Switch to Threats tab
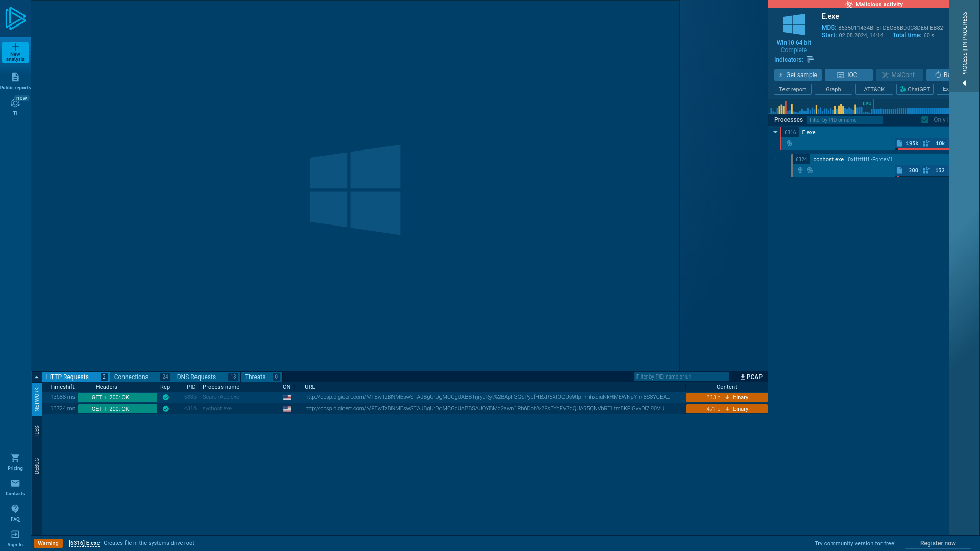 tap(261, 377)
